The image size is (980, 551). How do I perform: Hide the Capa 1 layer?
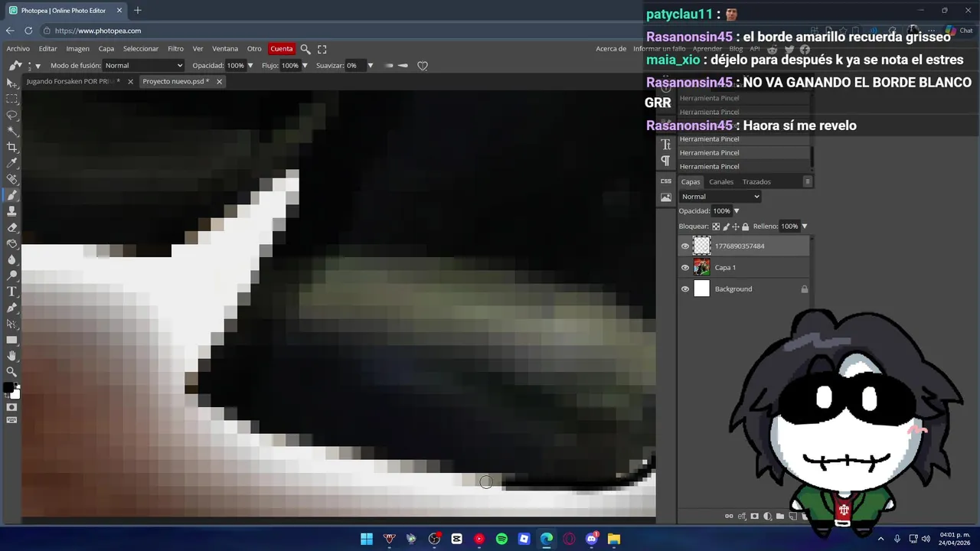pyautogui.click(x=685, y=268)
